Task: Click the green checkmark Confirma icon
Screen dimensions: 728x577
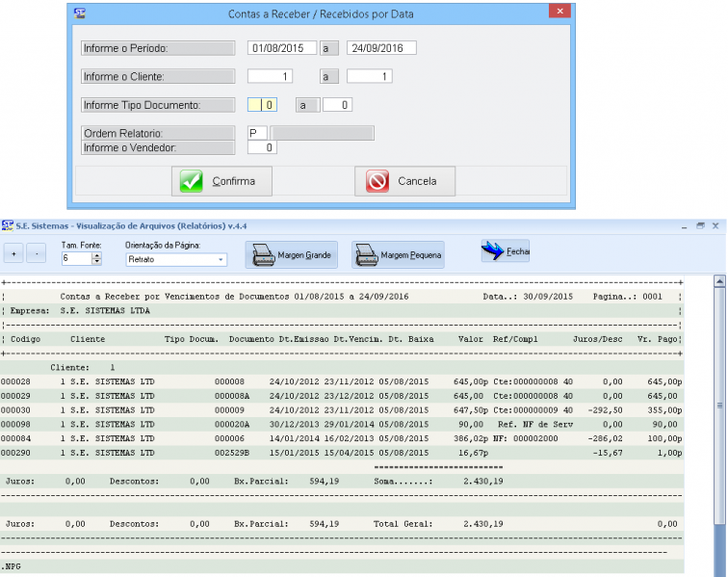Action: tap(192, 181)
